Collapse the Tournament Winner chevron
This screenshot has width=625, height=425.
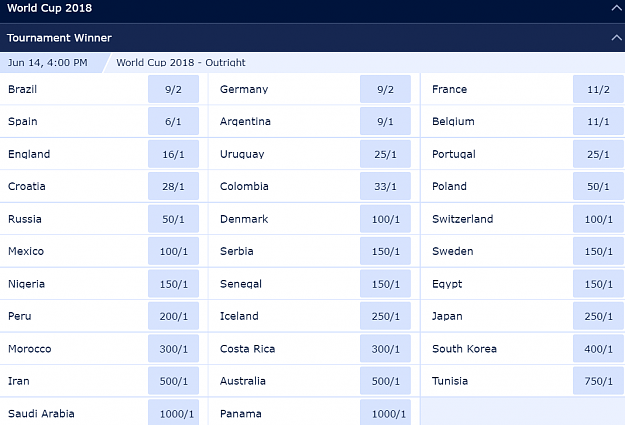(616, 38)
